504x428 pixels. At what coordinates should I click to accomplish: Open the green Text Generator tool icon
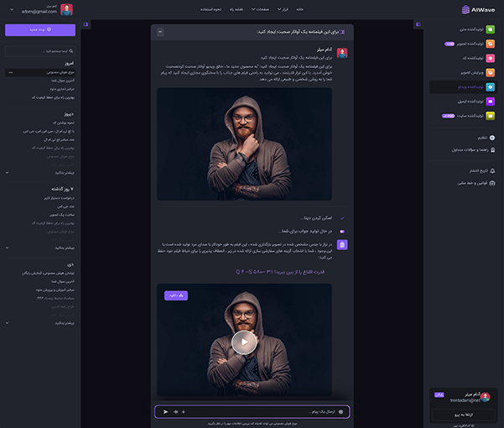pos(491,29)
